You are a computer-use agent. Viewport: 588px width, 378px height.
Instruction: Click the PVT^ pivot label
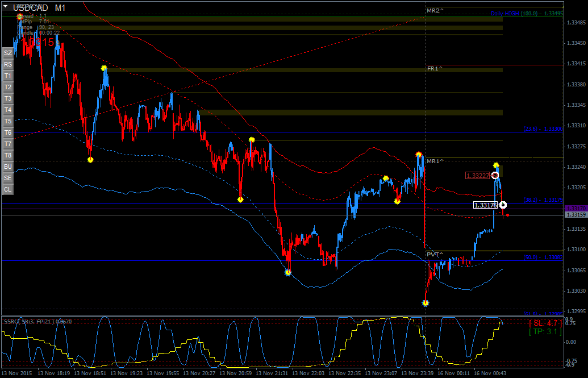435,255
